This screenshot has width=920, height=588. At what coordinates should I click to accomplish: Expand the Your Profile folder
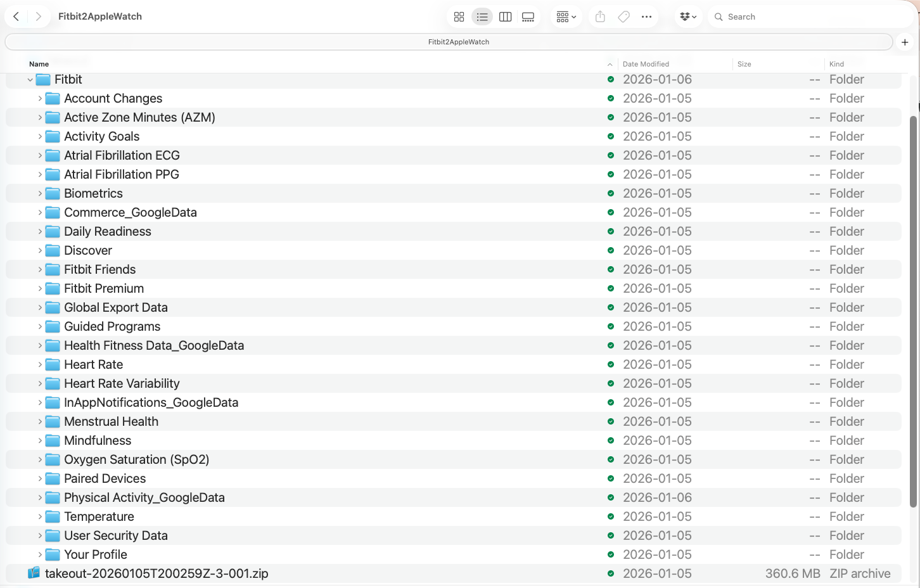(40, 555)
